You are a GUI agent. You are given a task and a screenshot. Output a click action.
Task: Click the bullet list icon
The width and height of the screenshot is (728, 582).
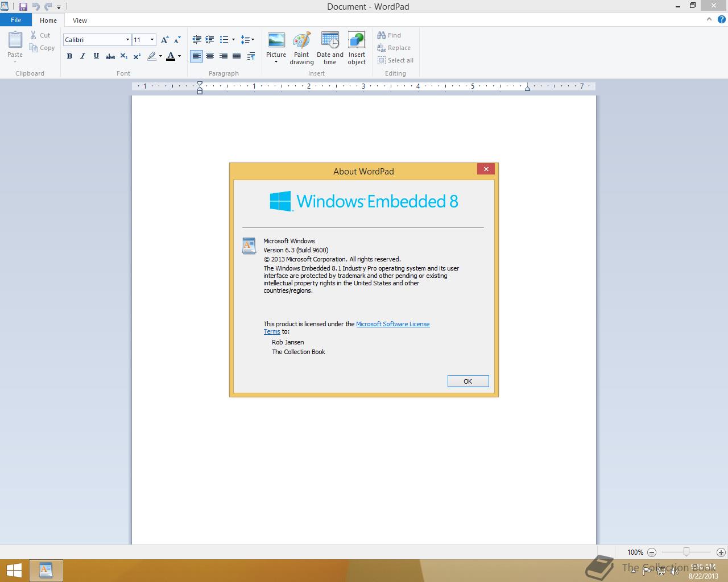[x=224, y=40]
